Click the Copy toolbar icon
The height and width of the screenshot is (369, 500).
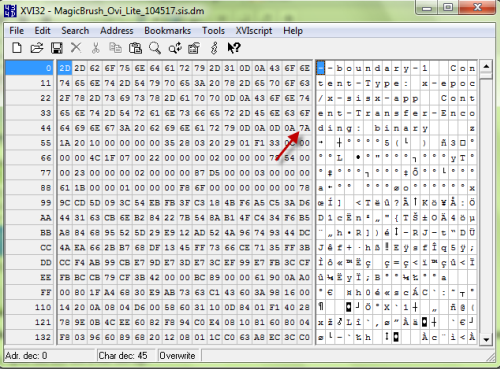(x=115, y=48)
